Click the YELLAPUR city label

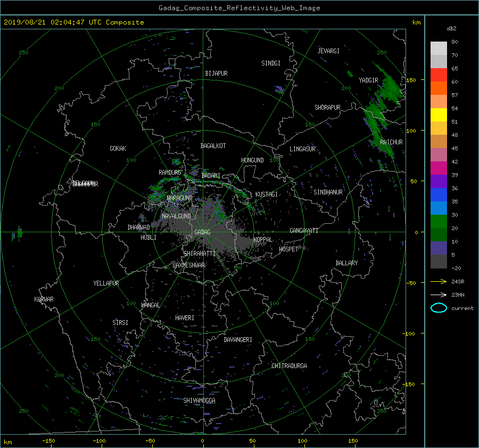coord(106,283)
